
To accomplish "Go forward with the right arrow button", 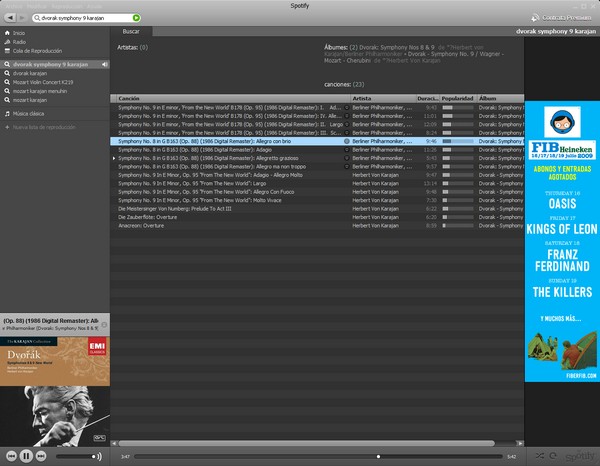I will coord(21,18).
